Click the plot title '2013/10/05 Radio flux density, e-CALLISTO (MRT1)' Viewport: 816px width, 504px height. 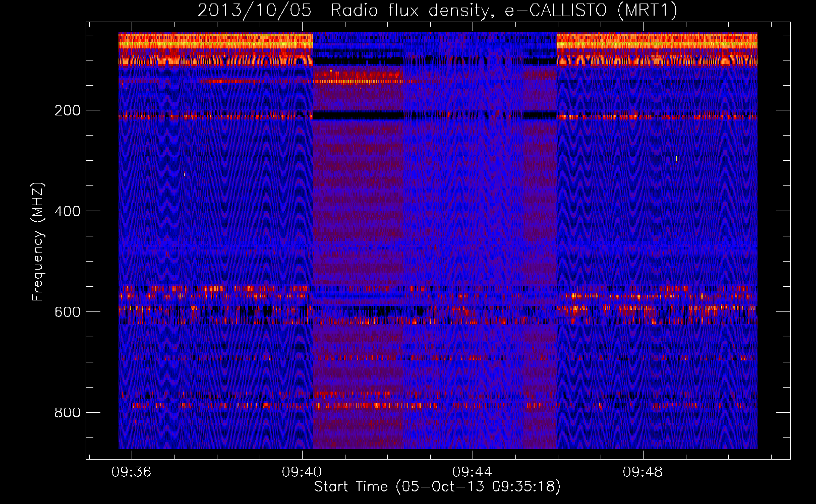[x=437, y=11]
